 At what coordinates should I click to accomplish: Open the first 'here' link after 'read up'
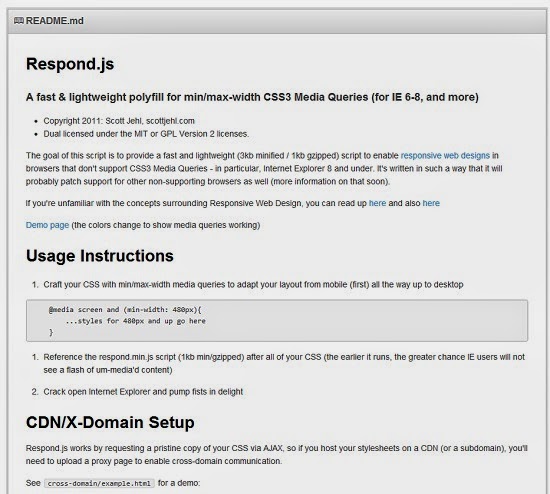coord(377,203)
